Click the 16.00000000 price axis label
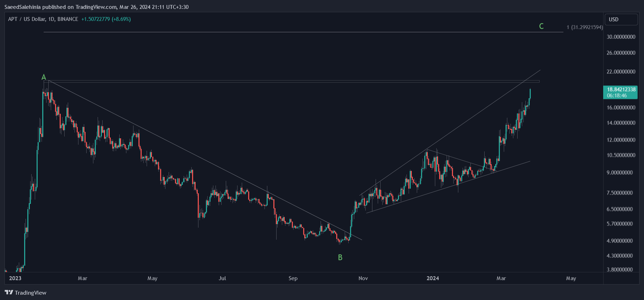644x300 pixels. tap(621, 107)
